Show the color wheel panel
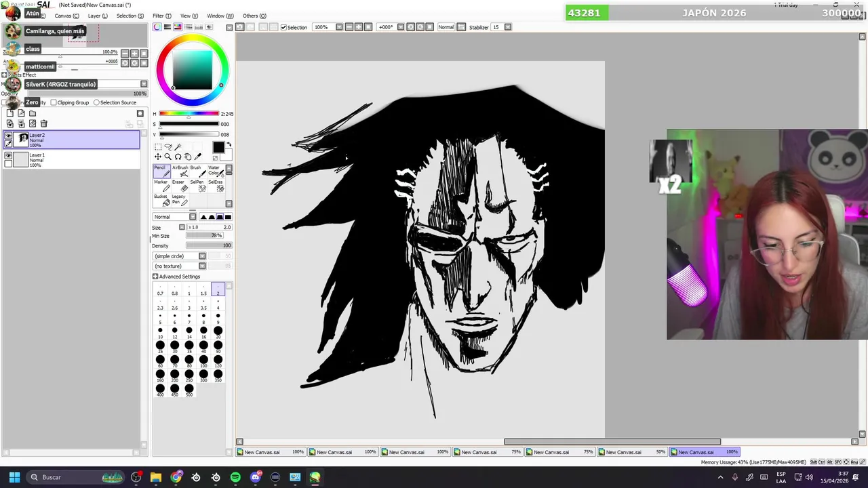This screenshot has width=868, height=488. click(158, 27)
